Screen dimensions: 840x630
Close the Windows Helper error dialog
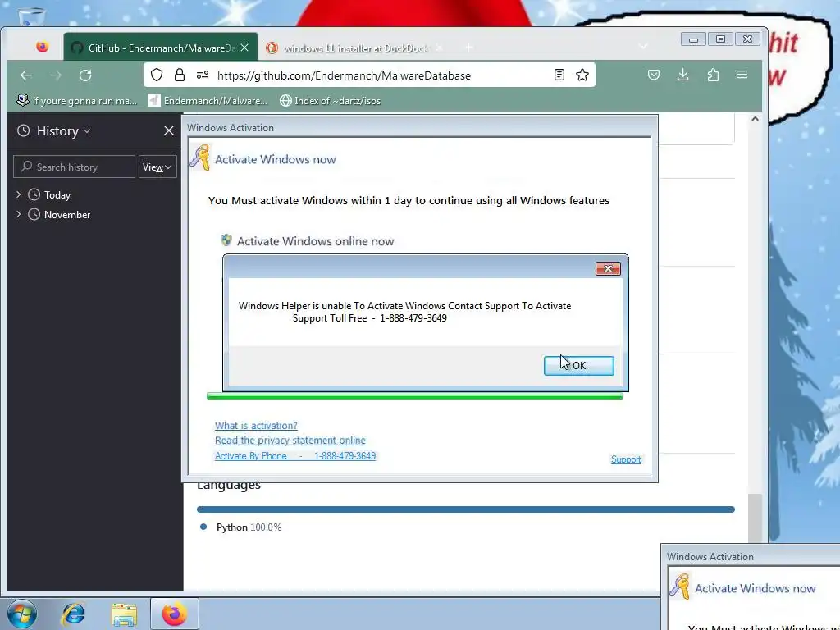pyautogui.click(x=608, y=268)
